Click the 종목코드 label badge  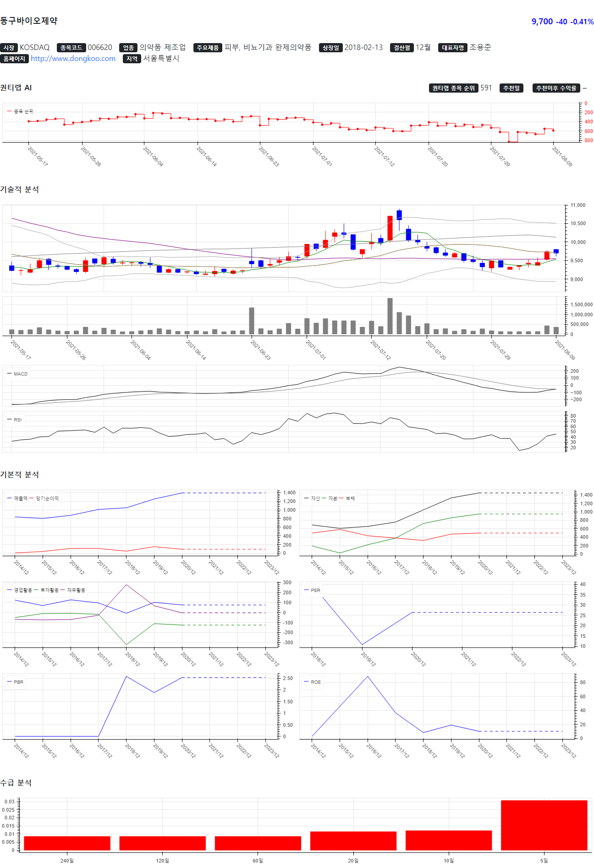click(71, 48)
